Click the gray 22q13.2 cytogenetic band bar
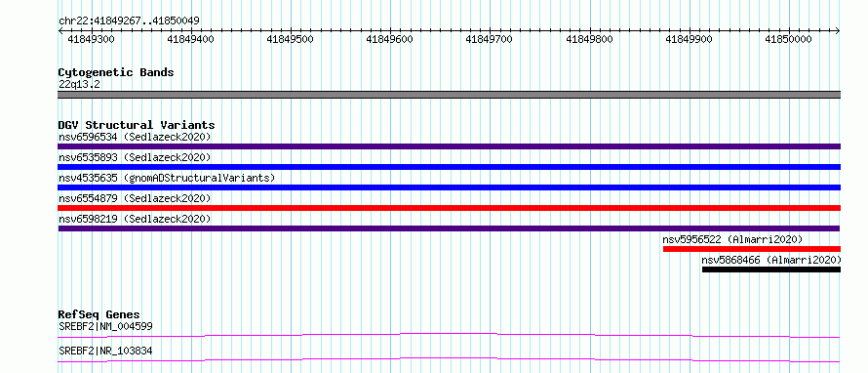The height and width of the screenshot is (373, 868). click(x=449, y=95)
